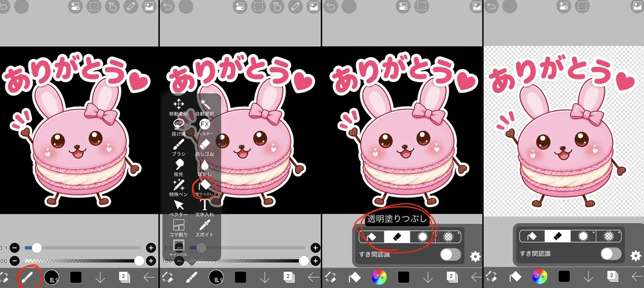Open layers icon showing 2 in first screenshot

[123, 277]
